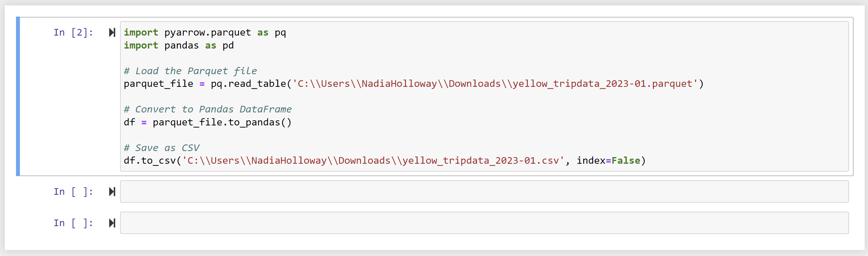Click the index=False argument

[x=608, y=161]
